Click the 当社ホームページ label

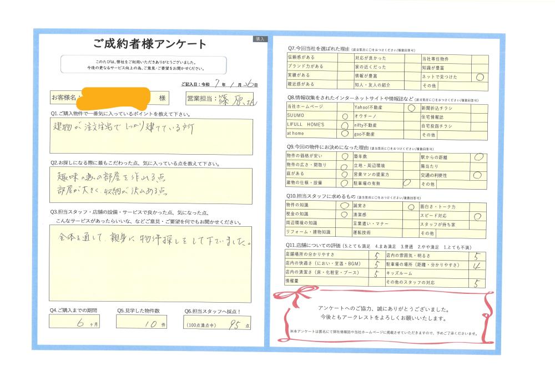(305, 106)
